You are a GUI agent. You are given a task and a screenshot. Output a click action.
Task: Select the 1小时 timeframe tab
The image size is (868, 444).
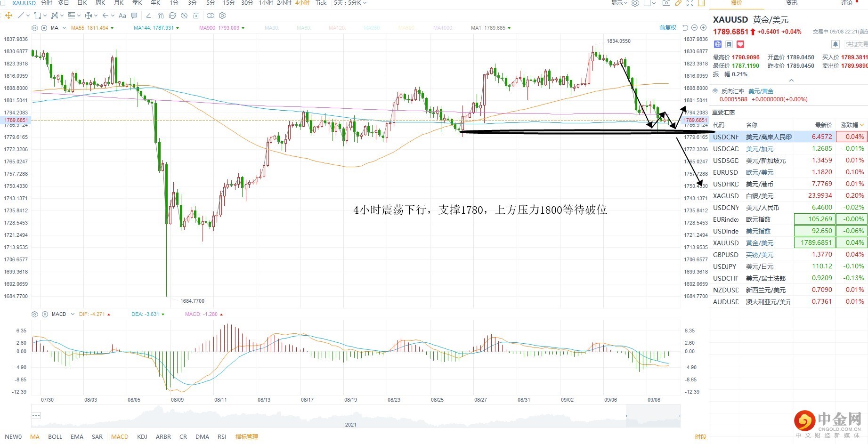click(266, 3)
